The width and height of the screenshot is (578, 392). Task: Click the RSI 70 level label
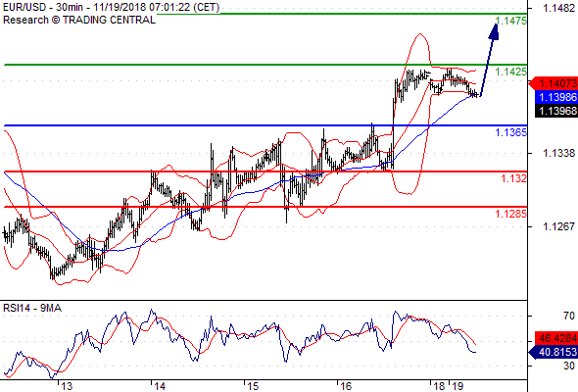(569, 316)
